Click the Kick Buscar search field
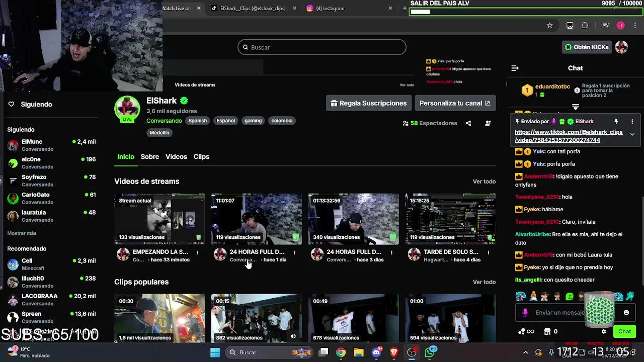 pos(322,47)
